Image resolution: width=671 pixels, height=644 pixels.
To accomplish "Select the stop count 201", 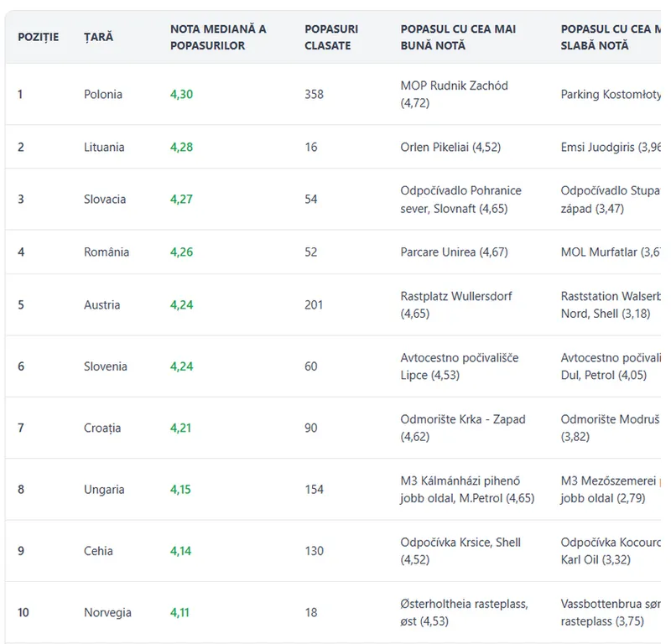I will (x=314, y=305).
